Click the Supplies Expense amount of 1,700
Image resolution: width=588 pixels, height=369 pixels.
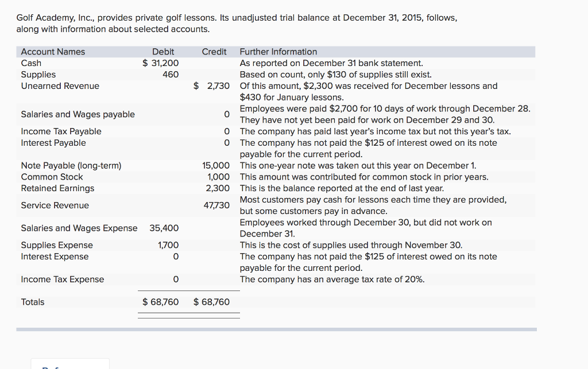coord(170,245)
